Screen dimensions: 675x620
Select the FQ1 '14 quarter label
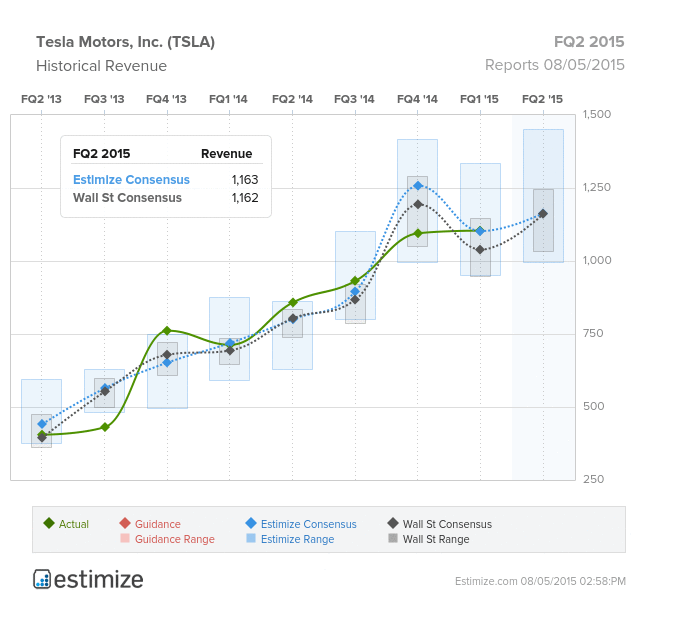coord(228,99)
